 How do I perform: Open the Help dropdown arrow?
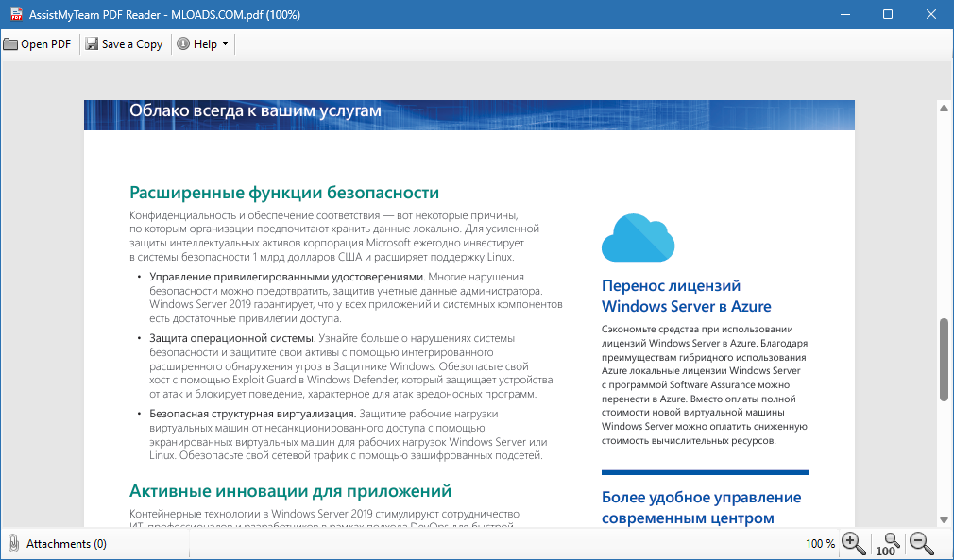[x=227, y=43]
